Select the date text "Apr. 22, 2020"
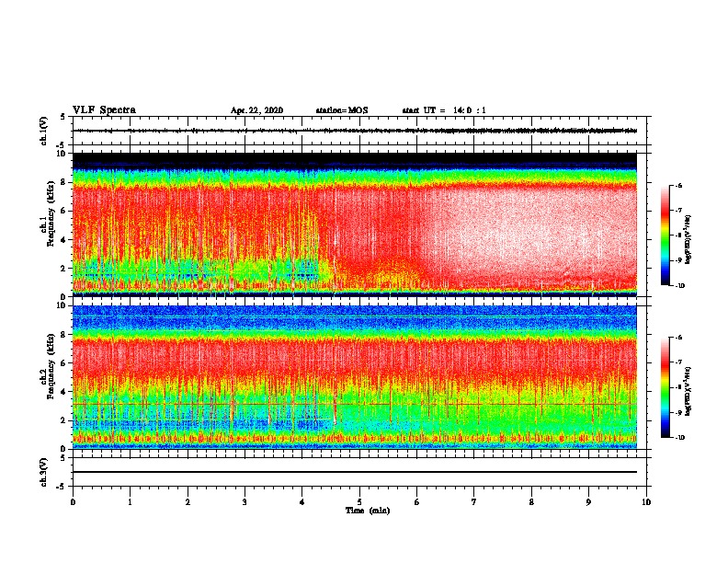 (256, 110)
